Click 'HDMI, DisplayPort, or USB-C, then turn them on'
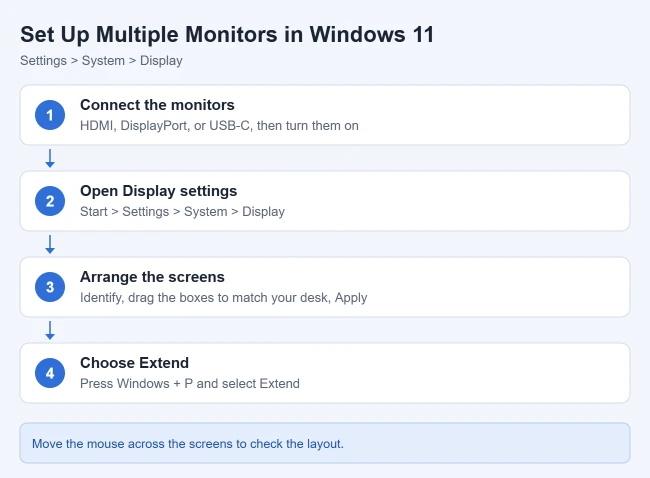This screenshot has width=650, height=478. click(219, 126)
